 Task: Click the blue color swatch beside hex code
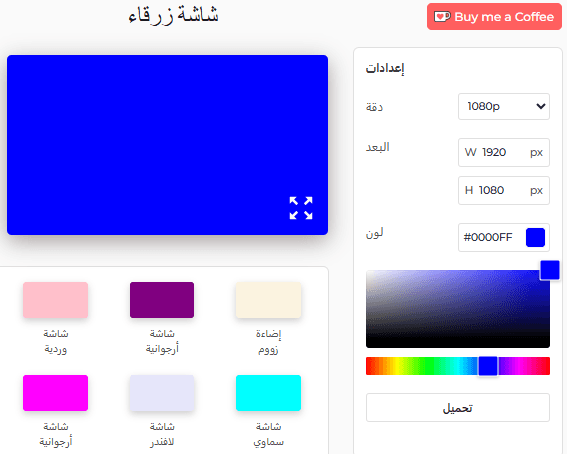(x=535, y=237)
